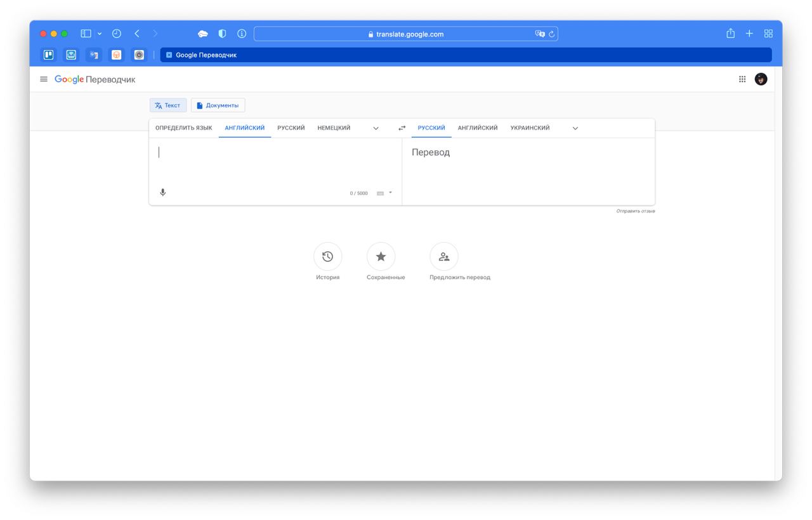Show Safari sidebar
Image resolution: width=812 pixels, height=520 pixels.
pyautogui.click(x=86, y=34)
